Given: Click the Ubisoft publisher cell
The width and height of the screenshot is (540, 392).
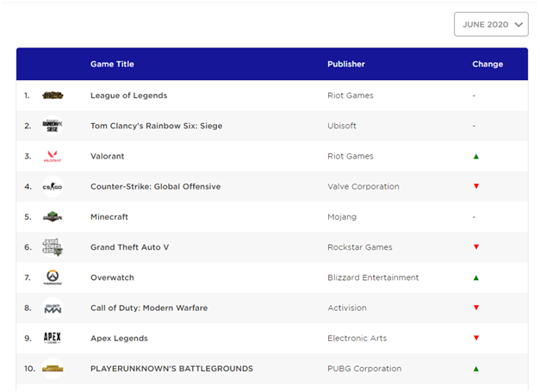Looking at the screenshot, I should coord(342,126).
